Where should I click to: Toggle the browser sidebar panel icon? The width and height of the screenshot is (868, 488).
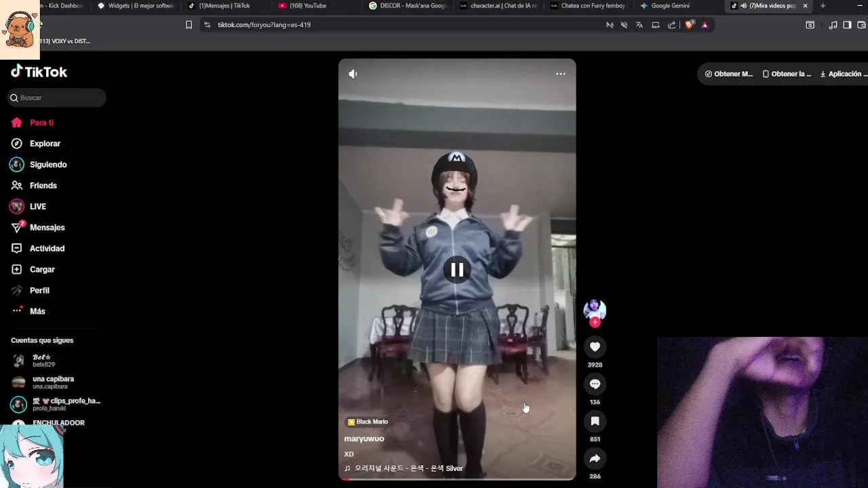coord(847,25)
